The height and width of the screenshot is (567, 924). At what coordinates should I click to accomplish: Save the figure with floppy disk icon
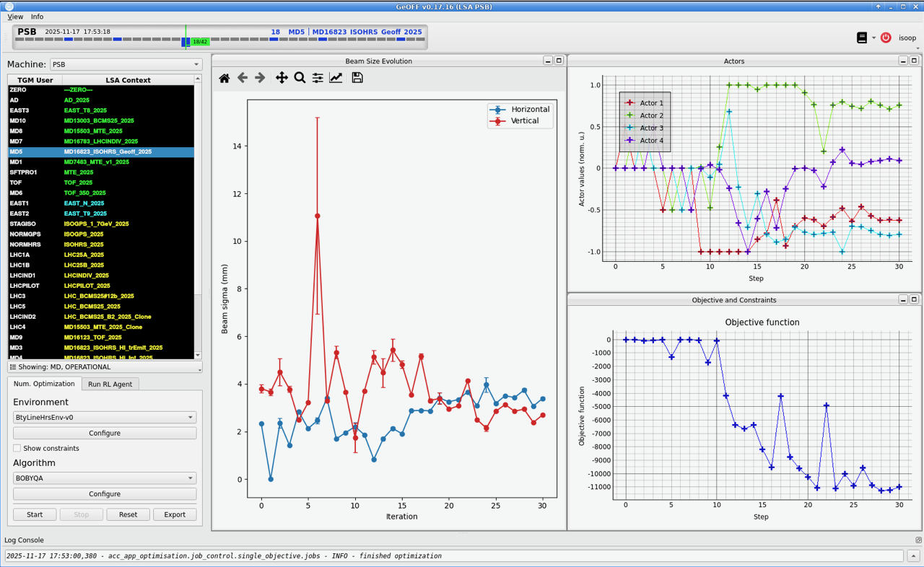357,78
